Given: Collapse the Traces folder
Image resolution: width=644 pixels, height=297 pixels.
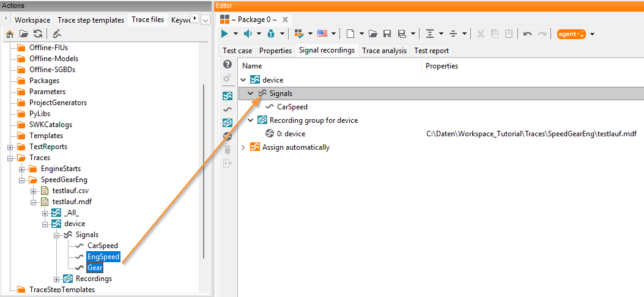Looking at the screenshot, I should pyautogui.click(x=10, y=158).
